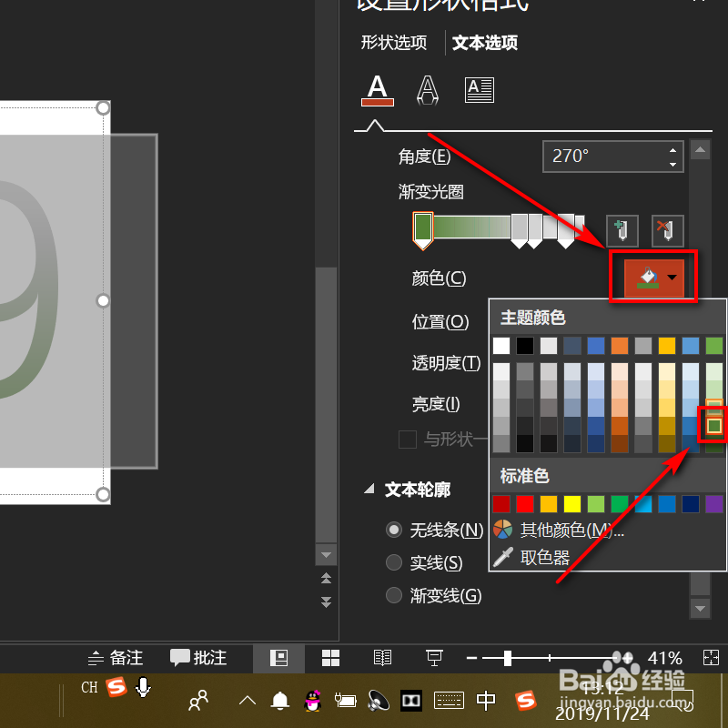The width and height of the screenshot is (728, 728).
Task: Fit slide to current window
Action: [711, 658]
